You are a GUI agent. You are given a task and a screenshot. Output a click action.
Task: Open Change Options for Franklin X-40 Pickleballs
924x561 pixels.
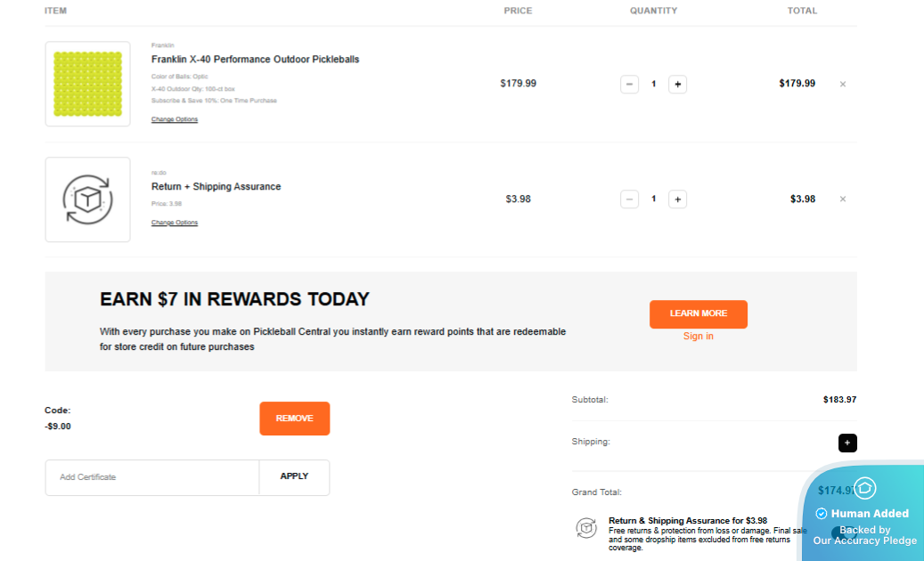pyautogui.click(x=175, y=119)
